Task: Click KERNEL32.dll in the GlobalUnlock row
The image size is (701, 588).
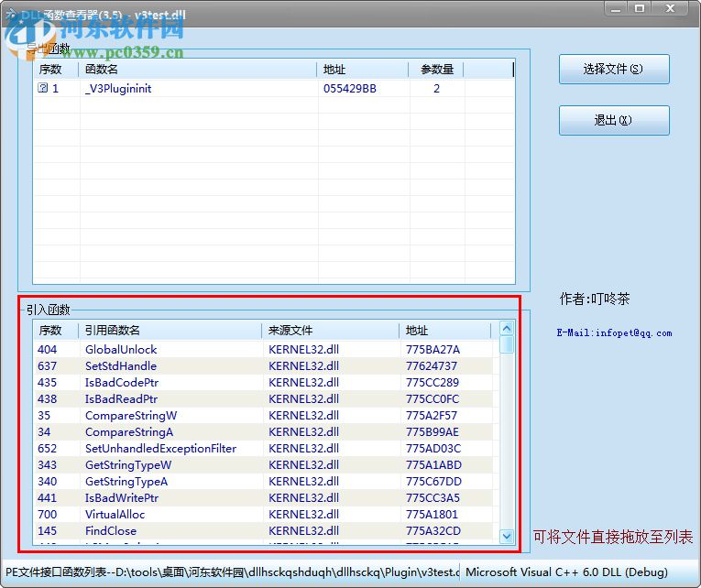Action: point(303,349)
